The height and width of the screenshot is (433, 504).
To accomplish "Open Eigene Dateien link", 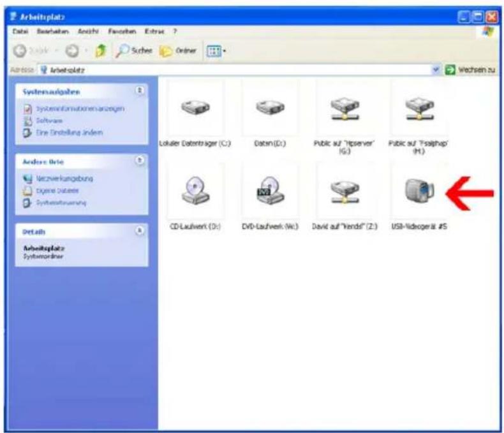I will tap(57, 191).
